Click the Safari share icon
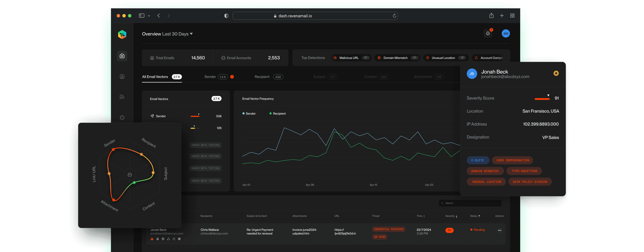The width and height of the screenshot is (644, 252). (491, 15)
